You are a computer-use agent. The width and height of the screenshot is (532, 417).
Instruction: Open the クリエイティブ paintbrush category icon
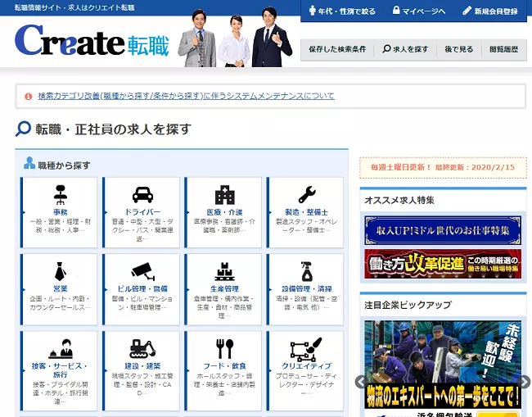[307, 348]
